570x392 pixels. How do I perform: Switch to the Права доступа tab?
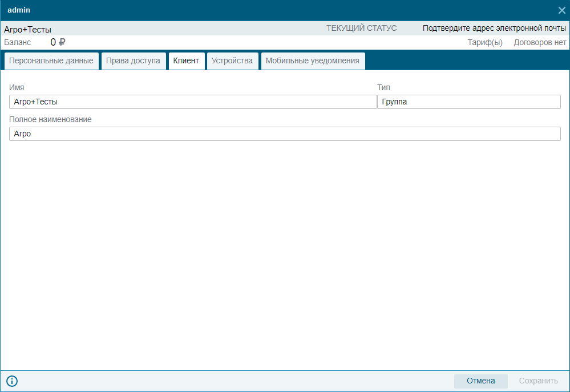point(133,60)
